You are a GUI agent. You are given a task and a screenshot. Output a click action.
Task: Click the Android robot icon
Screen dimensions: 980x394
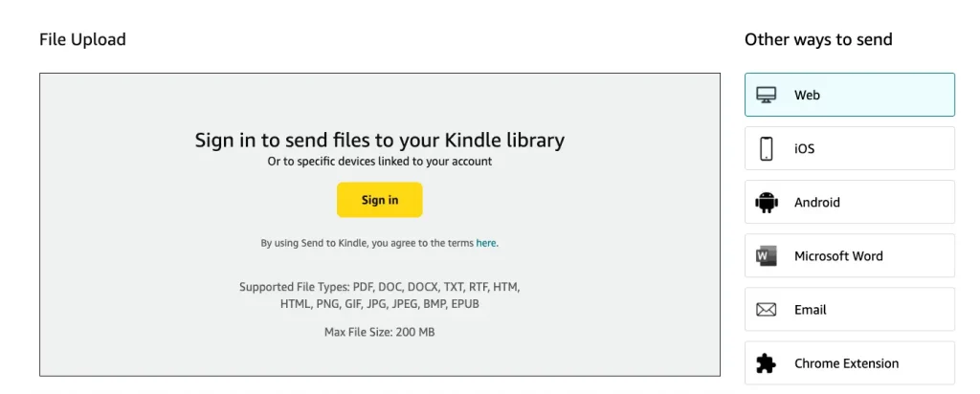(767, 202)
